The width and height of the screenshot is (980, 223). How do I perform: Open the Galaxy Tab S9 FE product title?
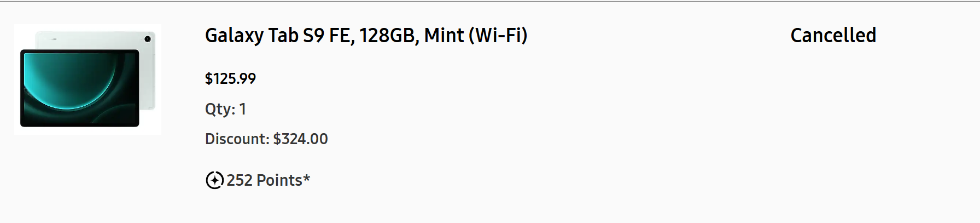(366, 36)
